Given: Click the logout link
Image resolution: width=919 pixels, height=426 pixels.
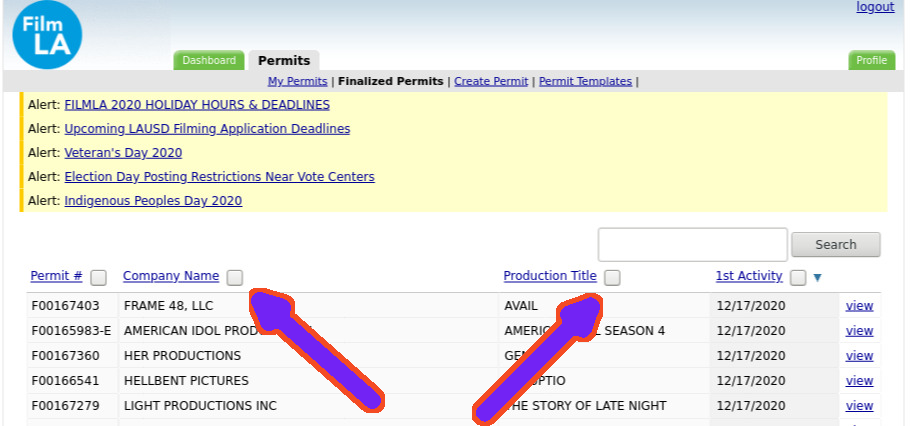Looking at the screenshot, I should click(x=875, y=7).
